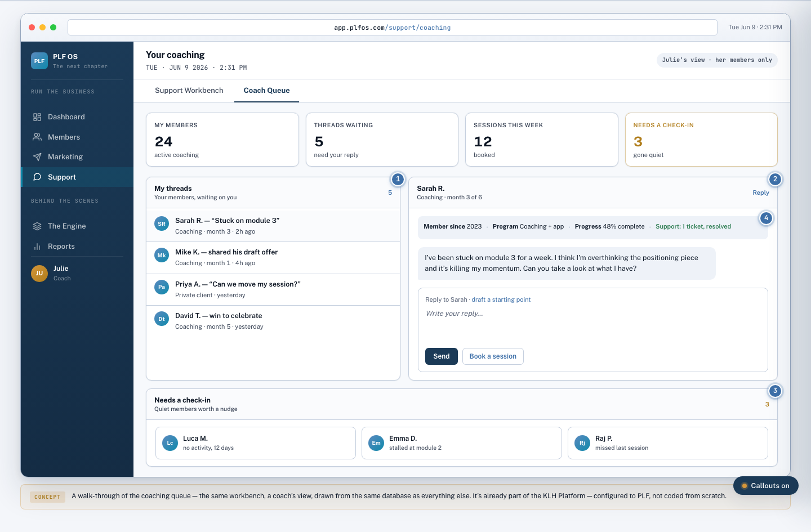Image resolution: width=811 pixels, height=532 pixels.
Task: Click the PLF logo badge
Action: (39, 61)
